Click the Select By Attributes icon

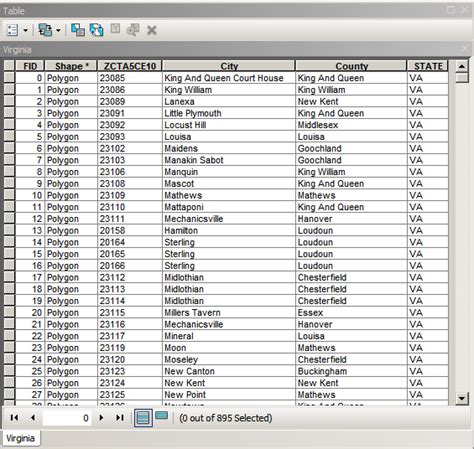point(78,30)
